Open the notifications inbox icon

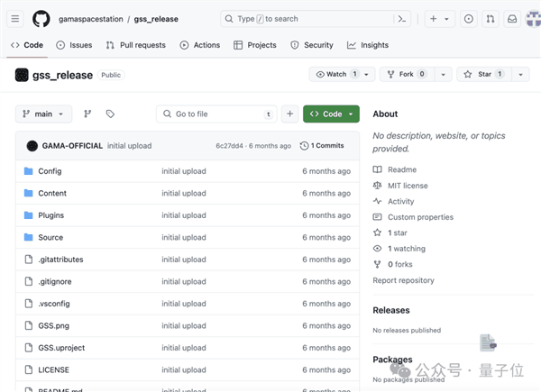[x=512, y=19]
